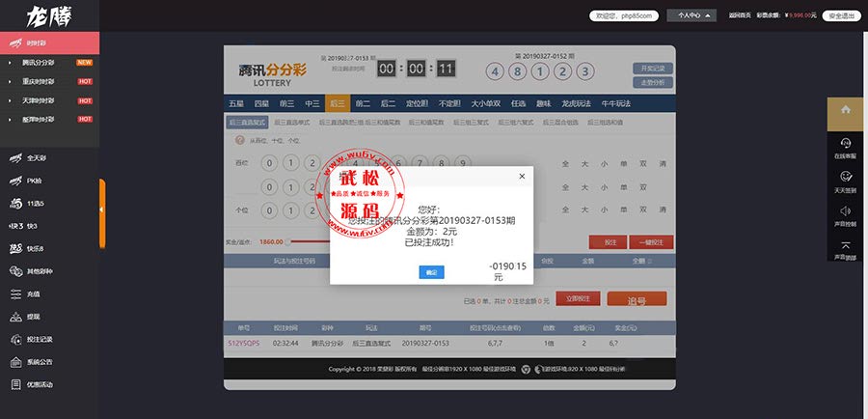Toggle number 0 in the 百位 row

tap(269, 163)
